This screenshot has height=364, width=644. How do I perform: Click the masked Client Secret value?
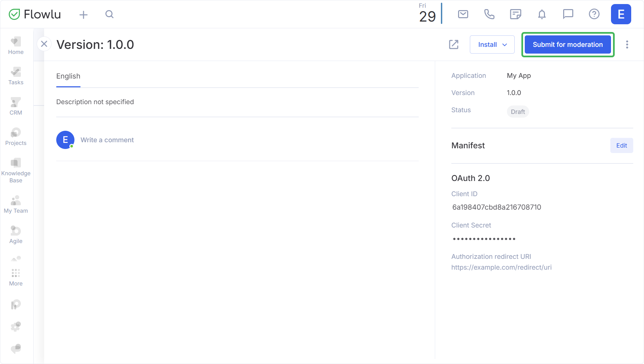[x=484, y=239]
